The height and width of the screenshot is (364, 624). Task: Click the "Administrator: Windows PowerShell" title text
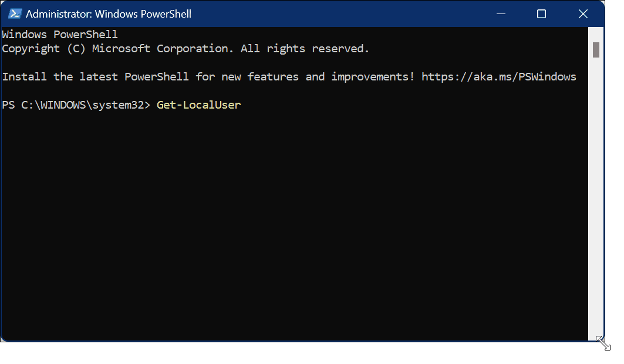pyautogui.click(x=109, y=14)
